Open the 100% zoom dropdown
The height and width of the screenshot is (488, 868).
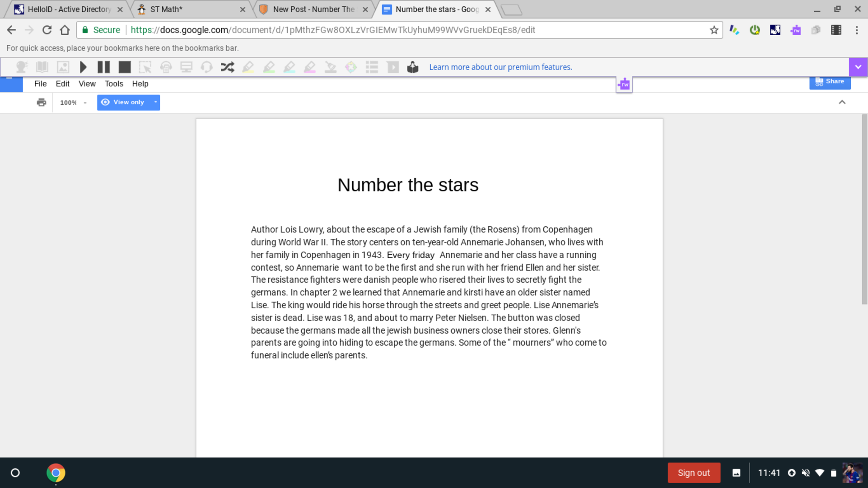pos(73,103)
